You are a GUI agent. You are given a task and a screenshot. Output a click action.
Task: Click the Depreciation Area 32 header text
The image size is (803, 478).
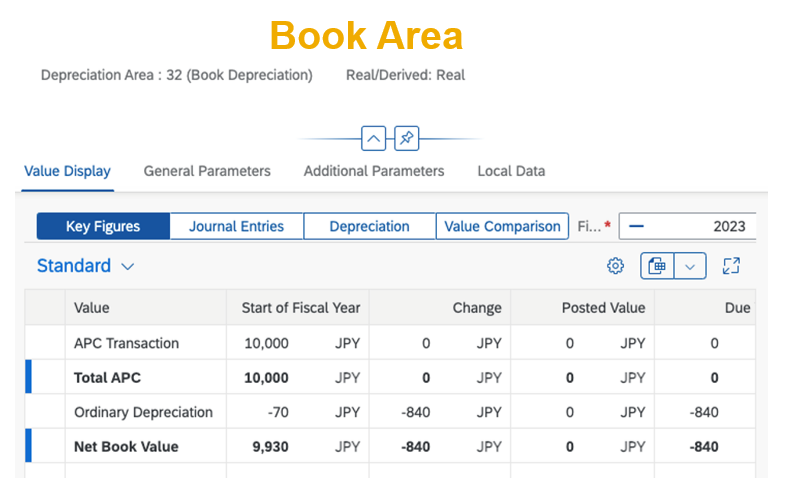[x=177, y=75]
